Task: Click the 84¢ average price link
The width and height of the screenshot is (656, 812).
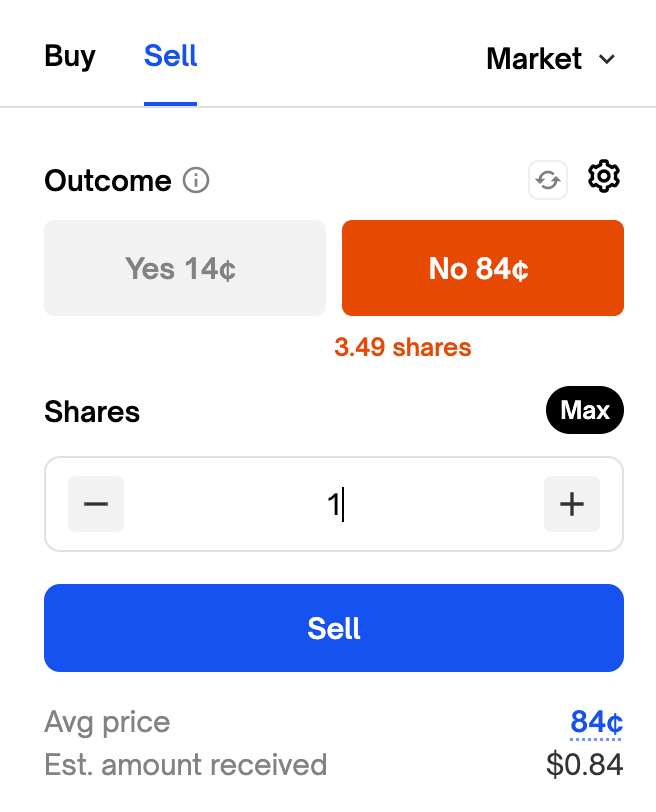Action: click(597, 722)
